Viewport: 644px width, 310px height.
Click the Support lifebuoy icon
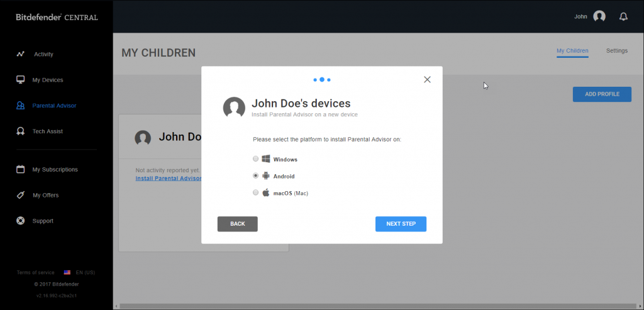tap(21, 221)
